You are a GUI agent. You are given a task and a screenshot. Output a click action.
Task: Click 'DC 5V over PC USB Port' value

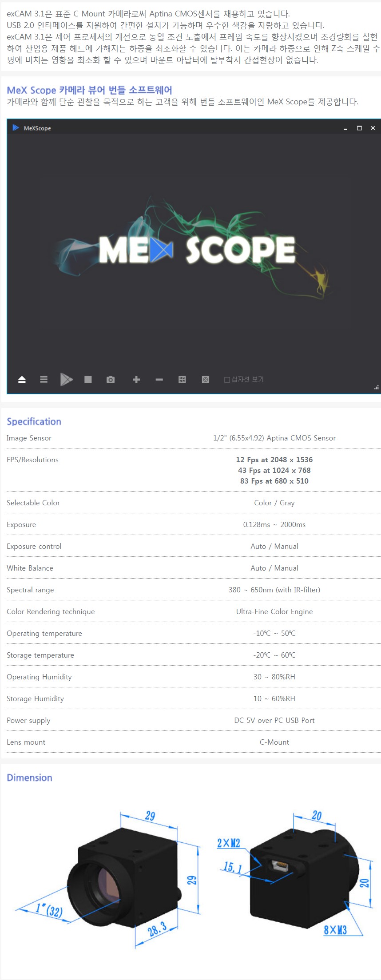coord(274,720)
